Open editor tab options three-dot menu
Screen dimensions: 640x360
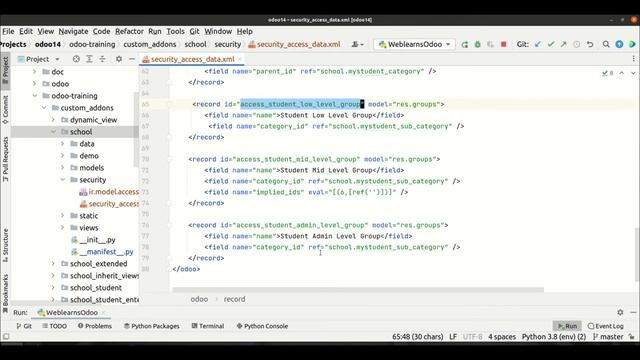[633, 59]
